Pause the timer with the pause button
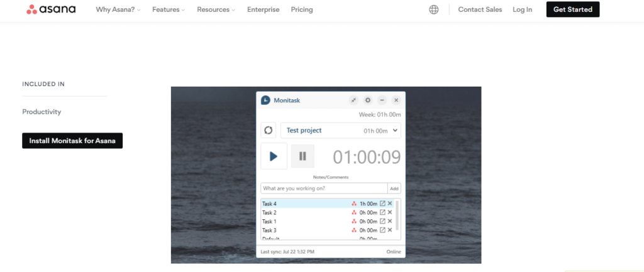Image resolution: width=644 pixels, height=272 pixels. click(x=303, y=156)
